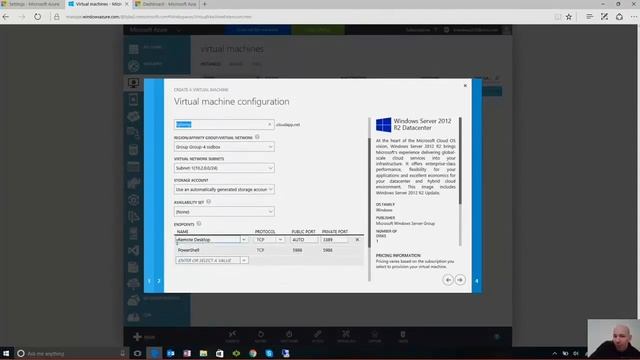Delete the Remote Desktop endpoint row
Screen dimensions: 640x360
coord(357,240)
